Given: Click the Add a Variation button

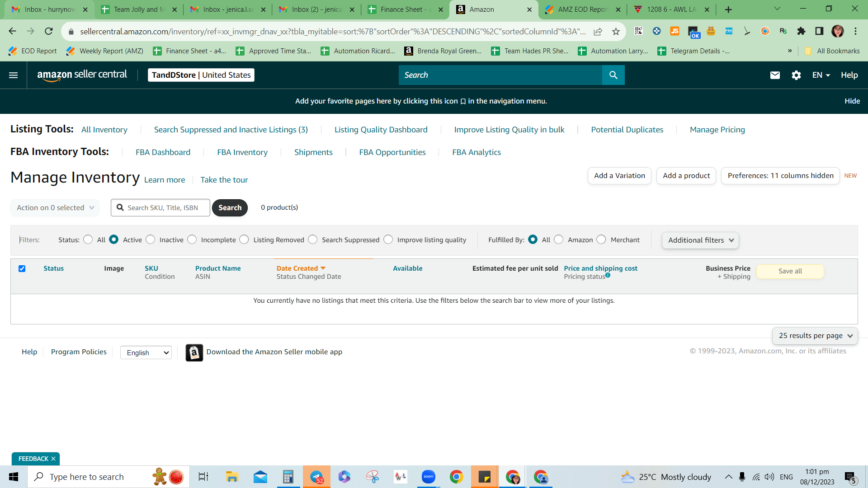Looking at the screenshot, I should pyautogui.click(x=619, y=176).
